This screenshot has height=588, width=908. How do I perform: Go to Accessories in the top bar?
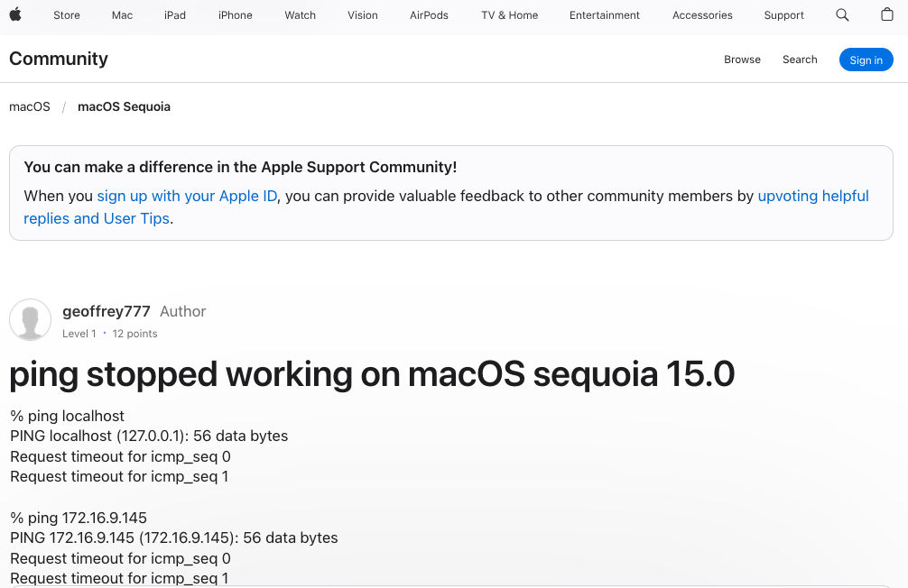(702, 15)
